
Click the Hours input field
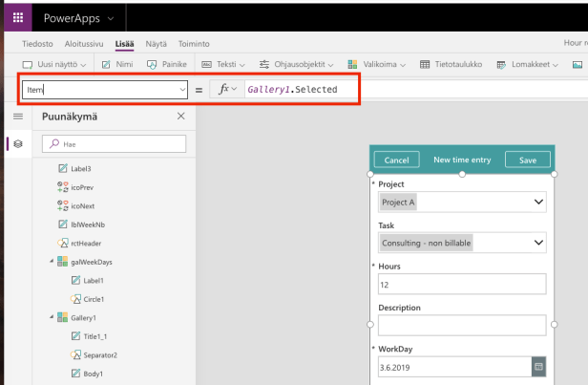point(461,284)
